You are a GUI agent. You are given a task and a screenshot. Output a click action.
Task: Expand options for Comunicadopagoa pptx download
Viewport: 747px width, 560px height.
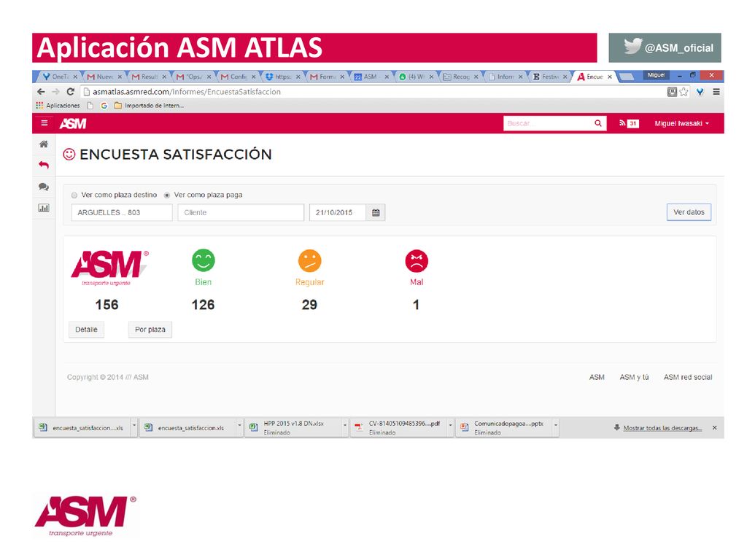[555, 427]
